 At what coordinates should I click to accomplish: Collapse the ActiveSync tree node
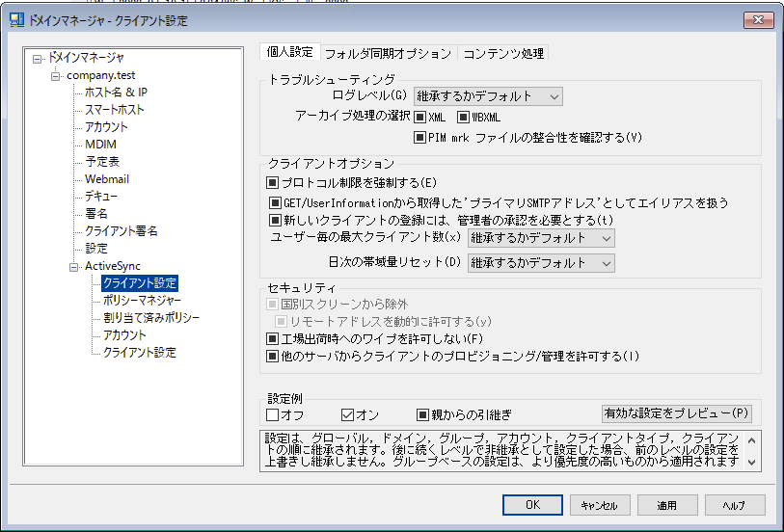(73, 266)
